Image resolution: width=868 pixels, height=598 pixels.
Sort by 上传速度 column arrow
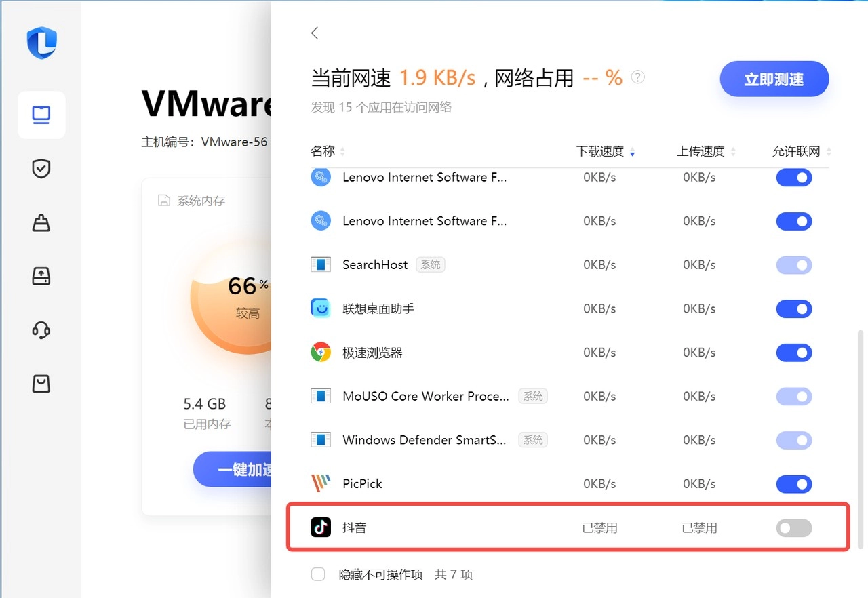pyautogui.click(x=733, y=152)
